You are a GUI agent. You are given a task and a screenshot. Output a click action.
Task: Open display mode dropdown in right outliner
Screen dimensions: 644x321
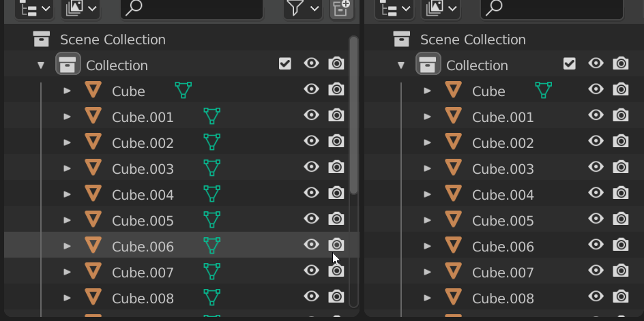441,8
